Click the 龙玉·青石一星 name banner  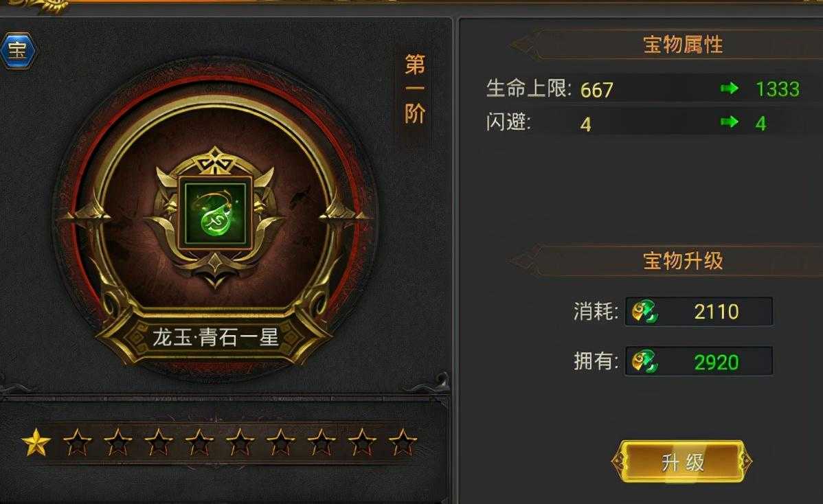point(215,337)
